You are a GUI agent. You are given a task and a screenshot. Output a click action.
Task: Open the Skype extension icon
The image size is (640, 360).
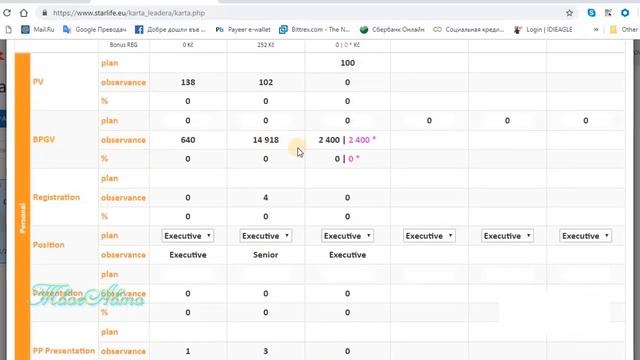point(591,13)
